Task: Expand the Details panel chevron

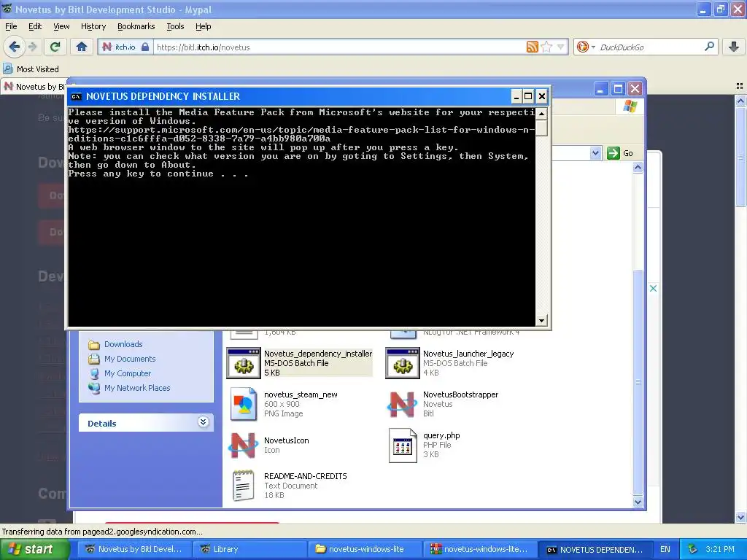Action: (203, 422)
